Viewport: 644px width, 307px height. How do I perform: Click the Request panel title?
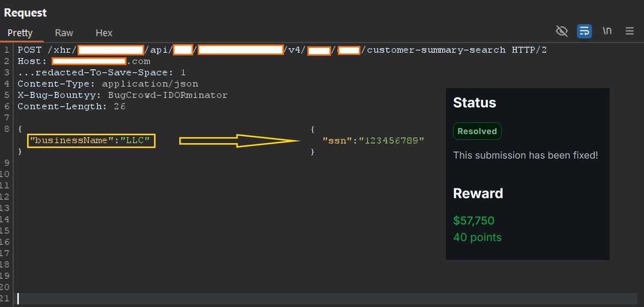click(25, 12)
